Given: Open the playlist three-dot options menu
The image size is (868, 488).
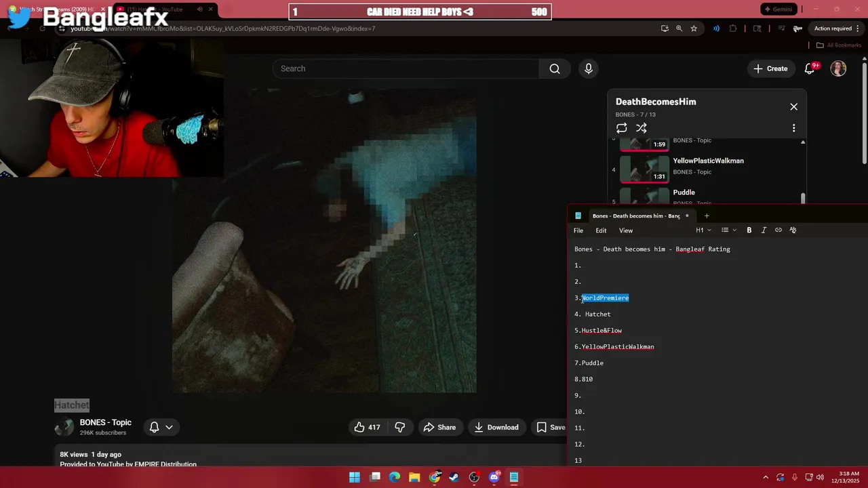Looking at the screenshot, I should 793,128.
